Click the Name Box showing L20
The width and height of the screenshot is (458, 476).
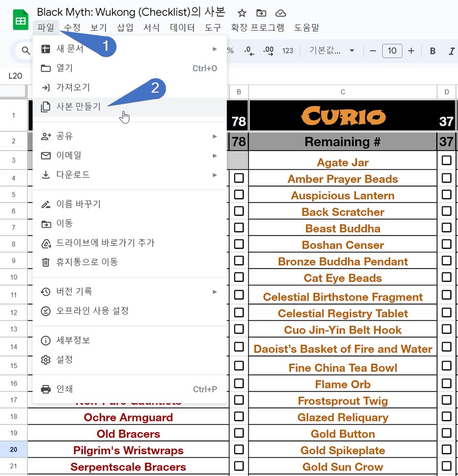click(15, 75)
